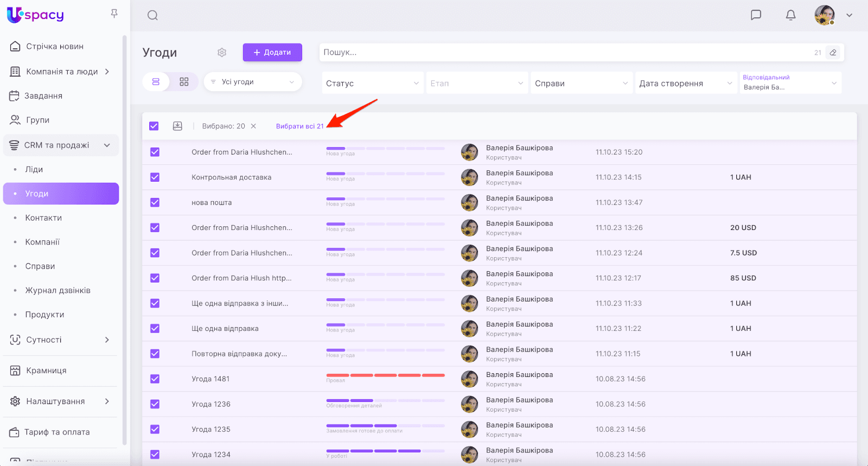Uncheck the 'нова пошта' deal checkbox
This screenshot has height=466, width=868.
click(155, 202)
